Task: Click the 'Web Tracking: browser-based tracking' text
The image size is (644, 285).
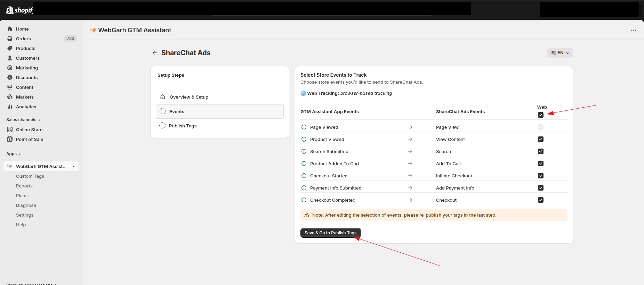Action: coord(346,93)
